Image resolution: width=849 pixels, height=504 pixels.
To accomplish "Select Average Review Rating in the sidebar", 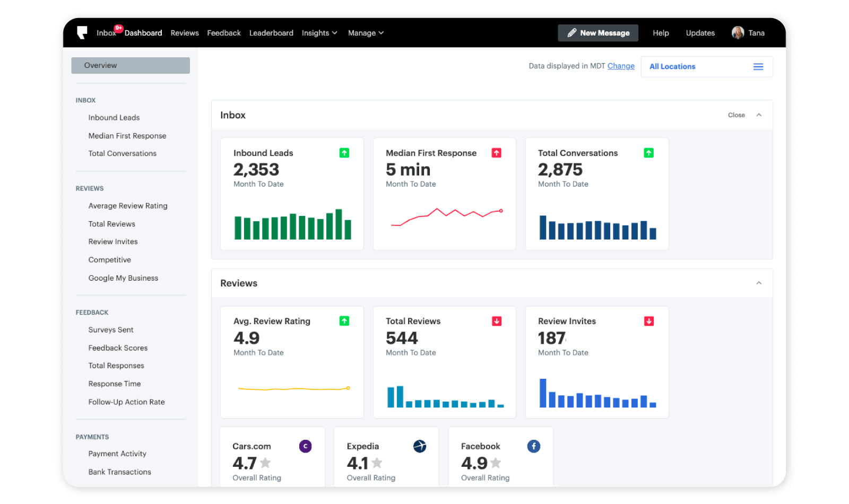I will (128, 205).
